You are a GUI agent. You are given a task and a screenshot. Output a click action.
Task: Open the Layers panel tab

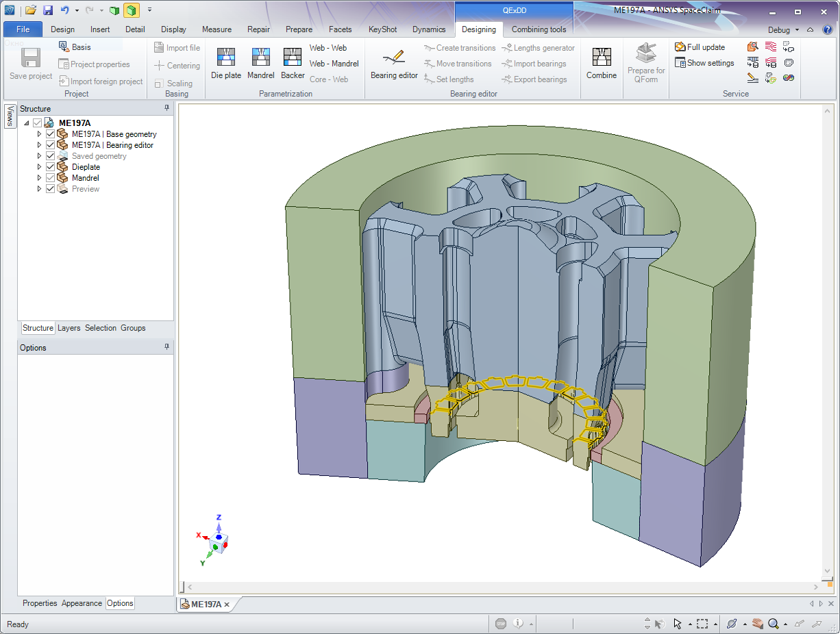69,328
